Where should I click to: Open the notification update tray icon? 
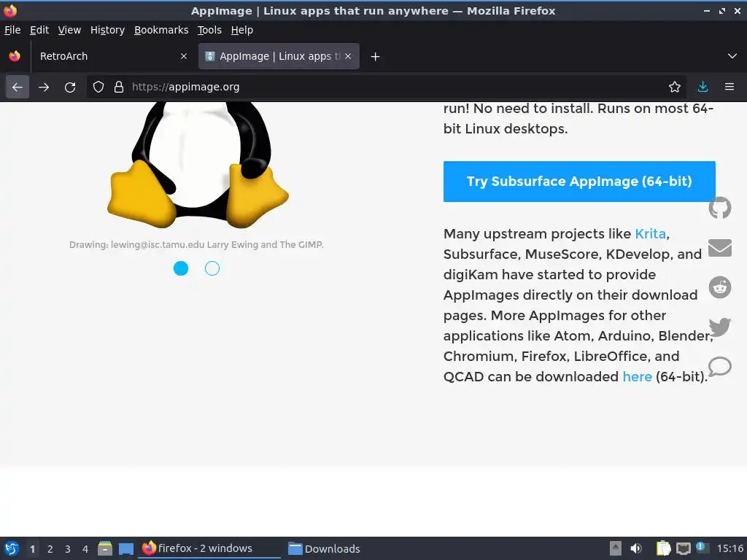tap(702, 548)
